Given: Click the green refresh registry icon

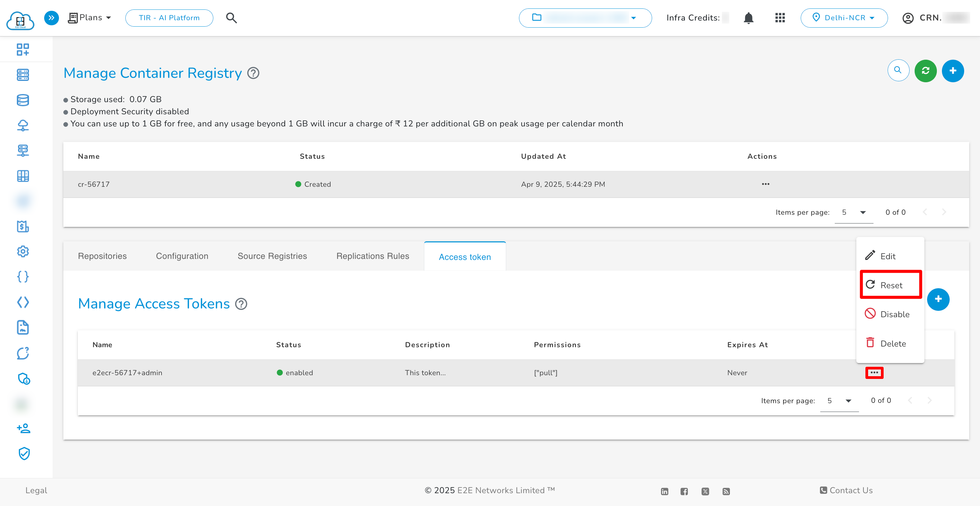Looking at the screenshot, I should (x=925, y=71).
